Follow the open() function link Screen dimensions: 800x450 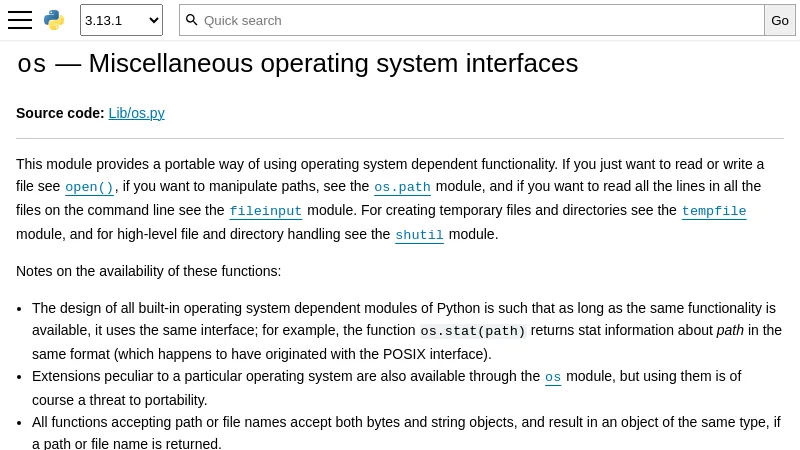pyautogui.click(x=89, y=187)
